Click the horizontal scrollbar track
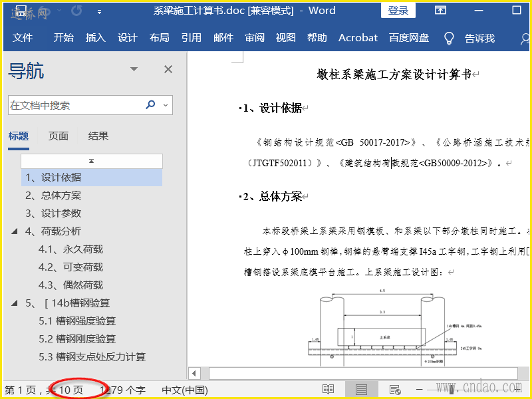The height and width of the screenshot is (399, 532). [x=363, y=374]
